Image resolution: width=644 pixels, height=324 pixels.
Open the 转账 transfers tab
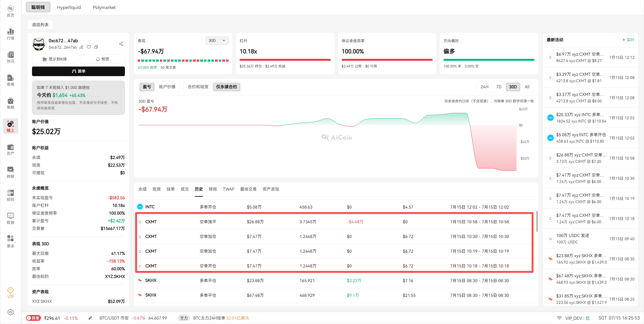tap(213, 189)
